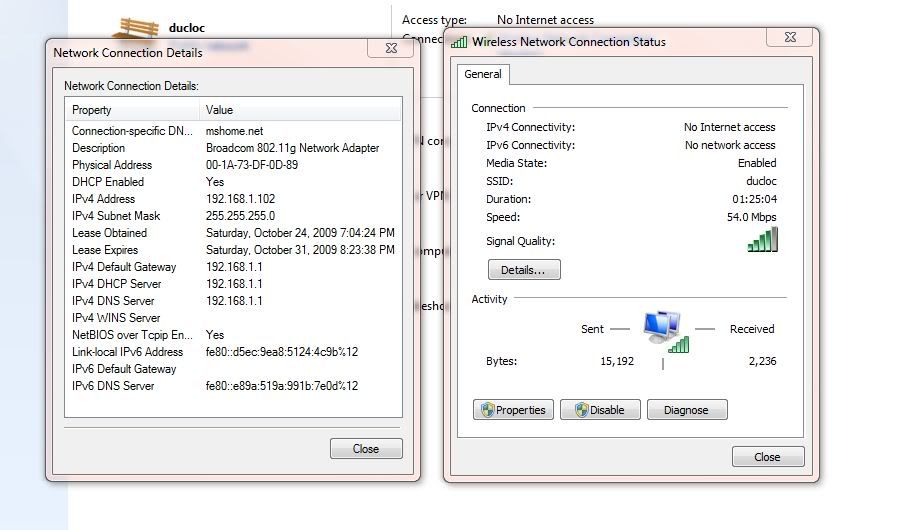Open wireless connection Properties

[513, 410]
